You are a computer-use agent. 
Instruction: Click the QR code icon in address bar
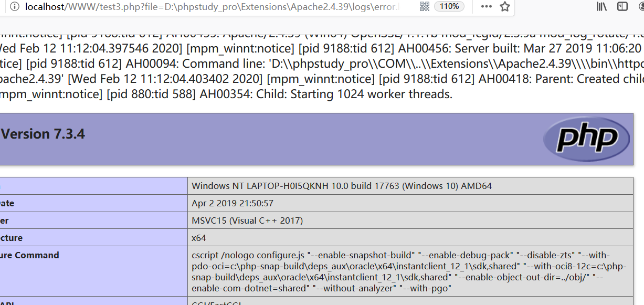tap(425, 6)
